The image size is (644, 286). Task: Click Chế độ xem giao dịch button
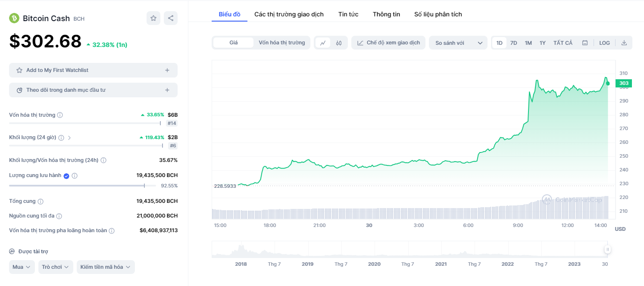(388, 43)
